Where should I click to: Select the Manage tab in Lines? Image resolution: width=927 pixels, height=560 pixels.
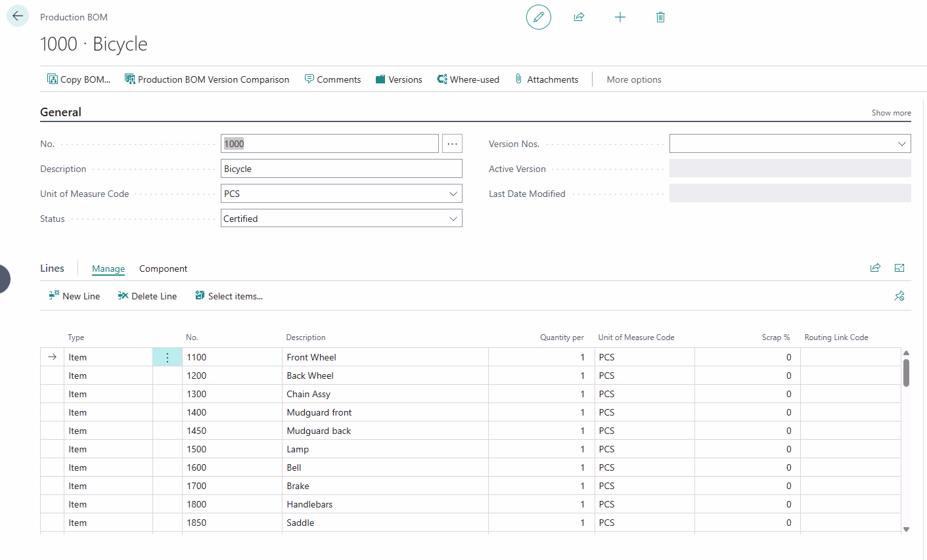click(108, 269)
